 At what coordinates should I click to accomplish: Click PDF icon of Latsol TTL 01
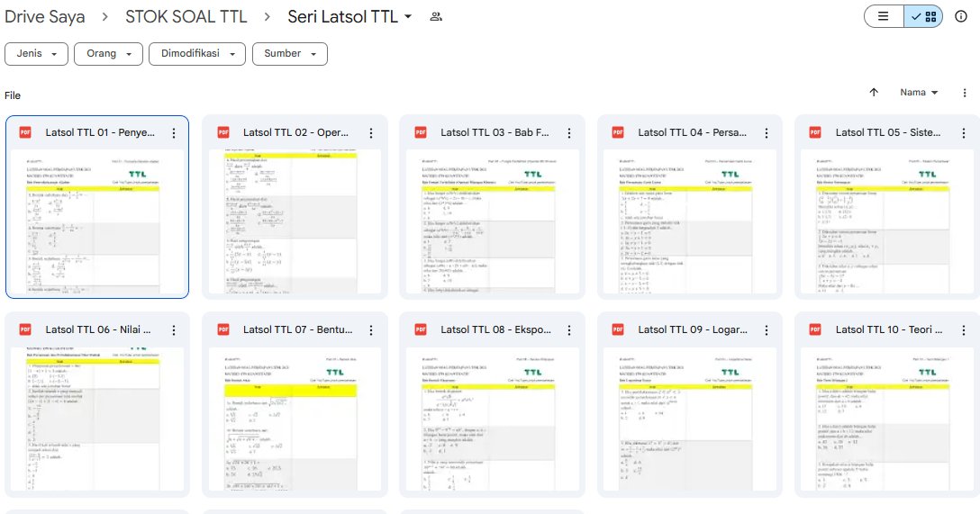[25, 132]
